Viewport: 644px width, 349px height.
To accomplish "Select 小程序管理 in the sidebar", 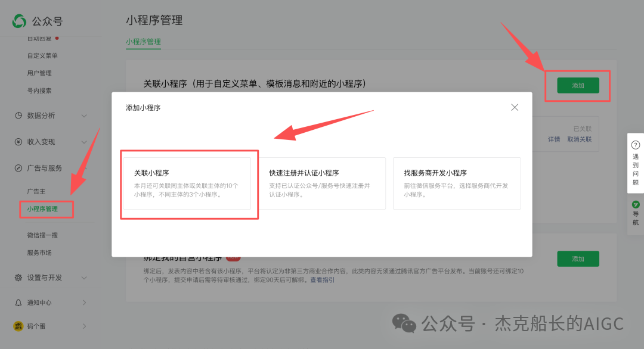I will 42,209.
